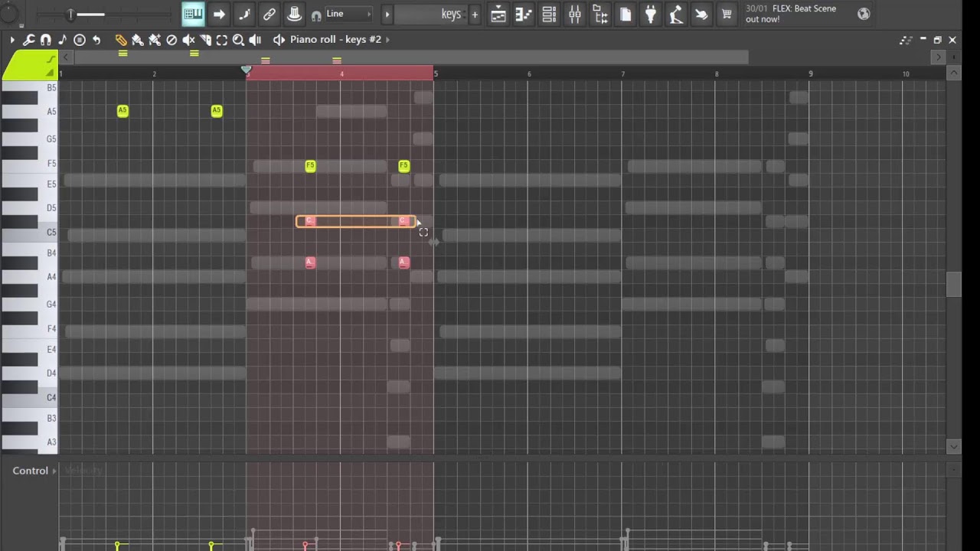Click the right arrow toolbar button
Viewport: 980px width, 551px height.
219,14
